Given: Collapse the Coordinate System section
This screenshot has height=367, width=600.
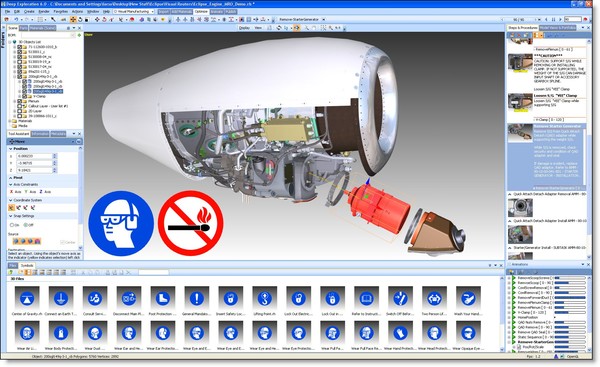Looking at the screenshot, I should tap(10, 200).
